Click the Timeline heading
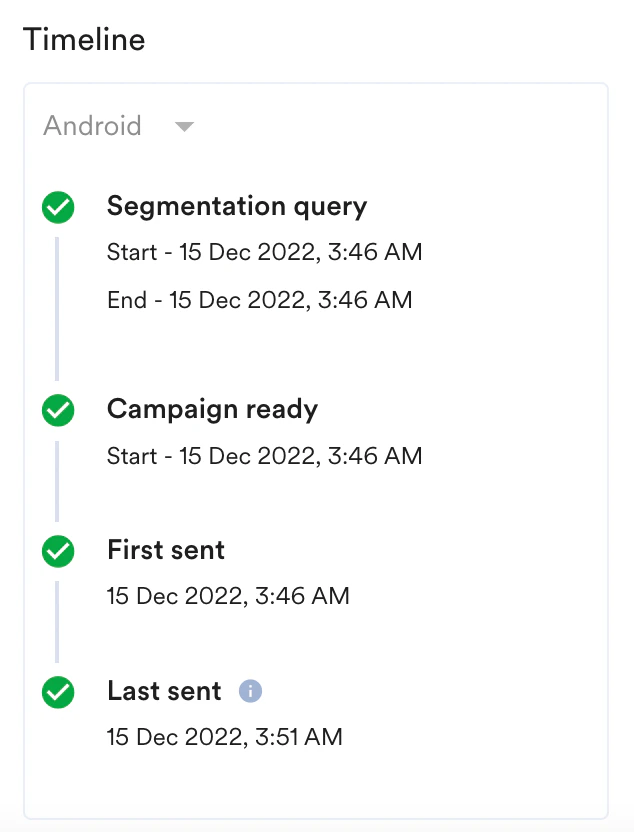Image resolution: width=634 pixels, height=832 pixels. coord(84,38)
